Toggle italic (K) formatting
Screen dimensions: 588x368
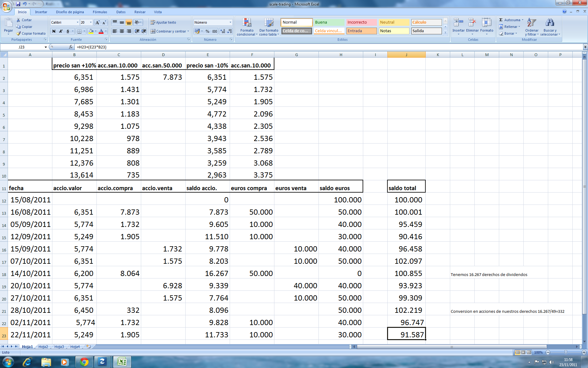[x=61, y=31]
